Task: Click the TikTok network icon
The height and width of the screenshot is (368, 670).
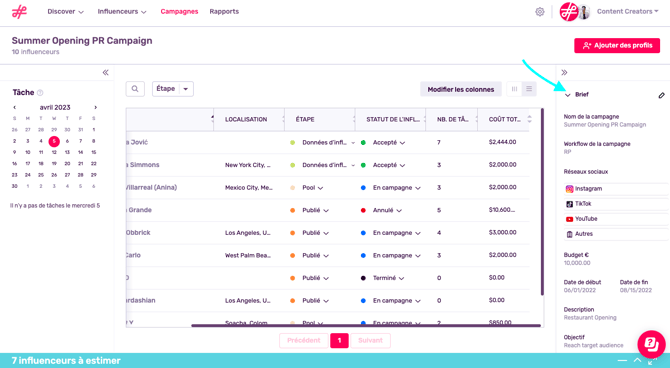Action: (x=569, y=204)
